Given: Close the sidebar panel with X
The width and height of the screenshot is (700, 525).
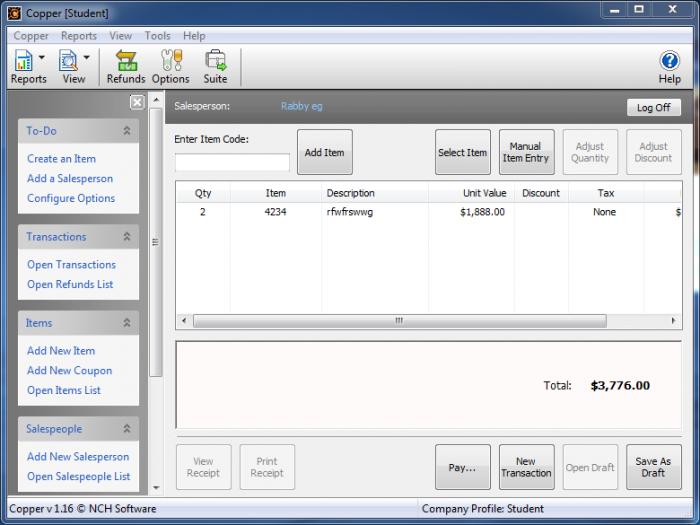Looking at the screenshot, I should pyautogui.click(x=138, y=103).
